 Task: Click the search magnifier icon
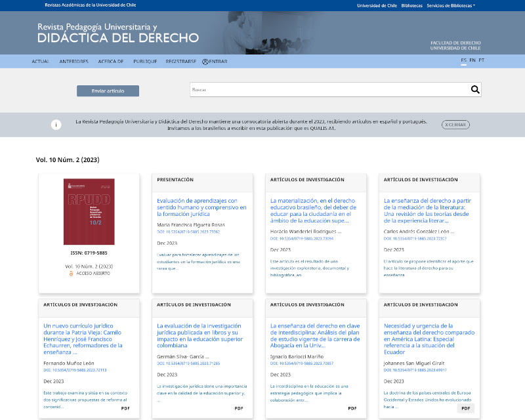click(475, 90)
